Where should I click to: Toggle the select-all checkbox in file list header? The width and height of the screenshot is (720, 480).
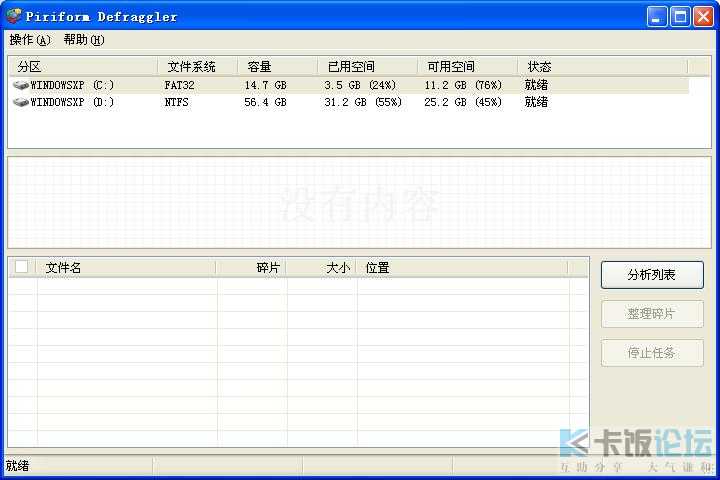(22, 267)
